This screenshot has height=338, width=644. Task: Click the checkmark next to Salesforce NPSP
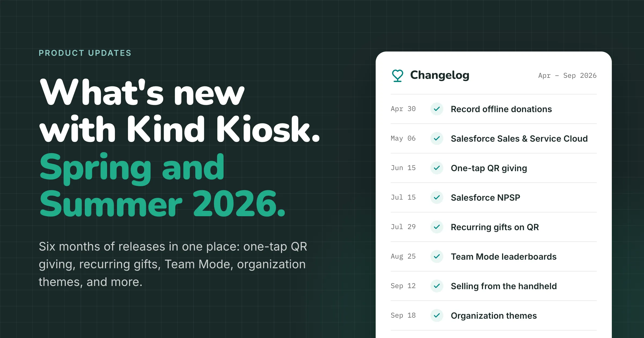click(437, 197)
